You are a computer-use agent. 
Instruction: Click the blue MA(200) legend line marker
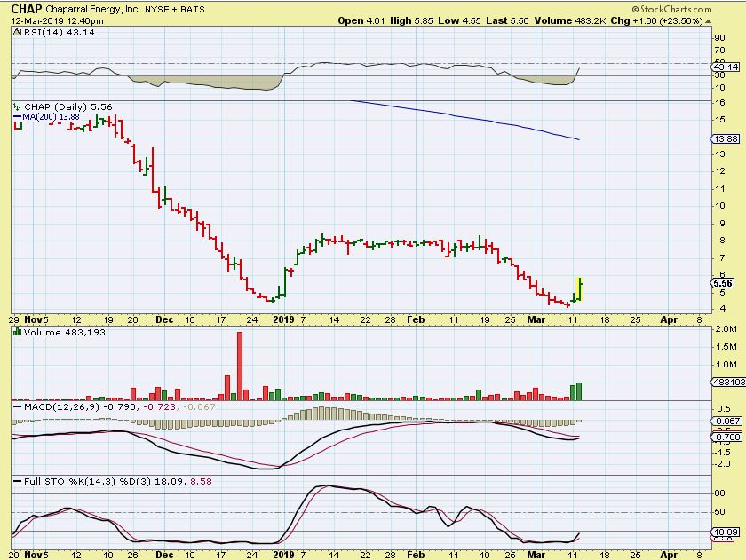coord(18,117)
